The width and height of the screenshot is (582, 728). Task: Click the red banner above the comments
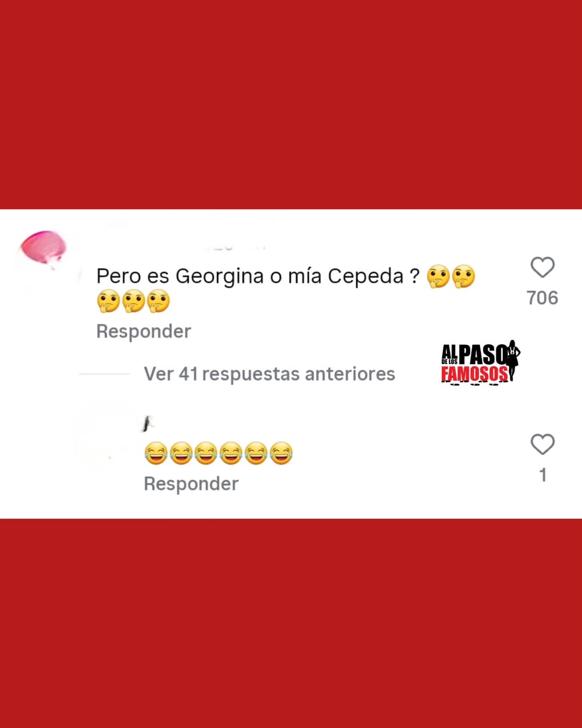click(x=291, y=105)
